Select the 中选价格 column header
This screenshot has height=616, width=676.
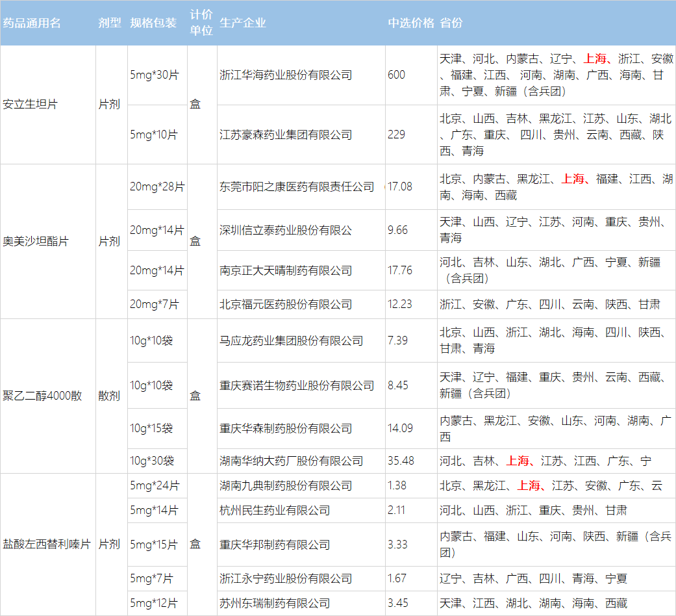pyautogui.click(x=410, y=23)
